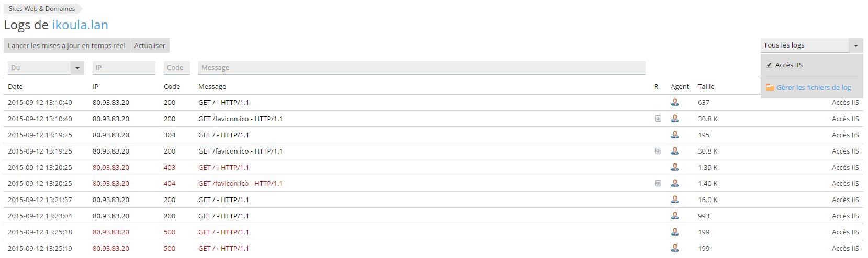Click the folder icon beside Gérer les fichiers

click(770, 87)
